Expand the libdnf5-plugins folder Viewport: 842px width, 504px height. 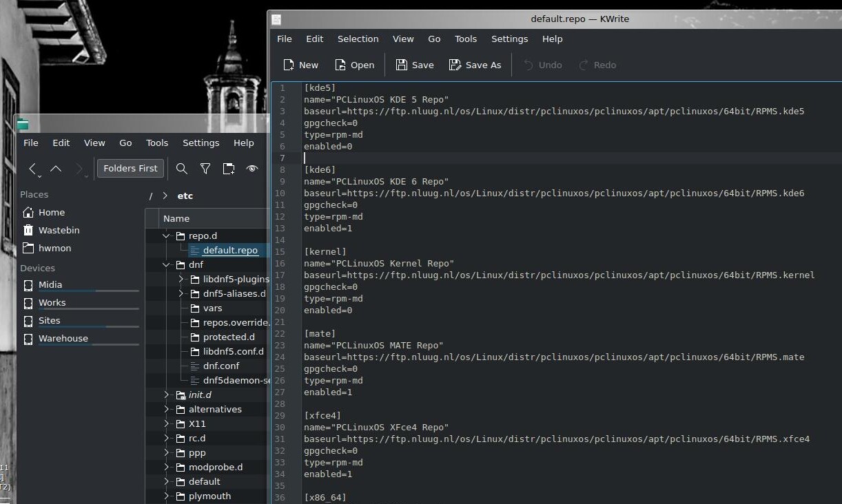[x=181, y=280]
